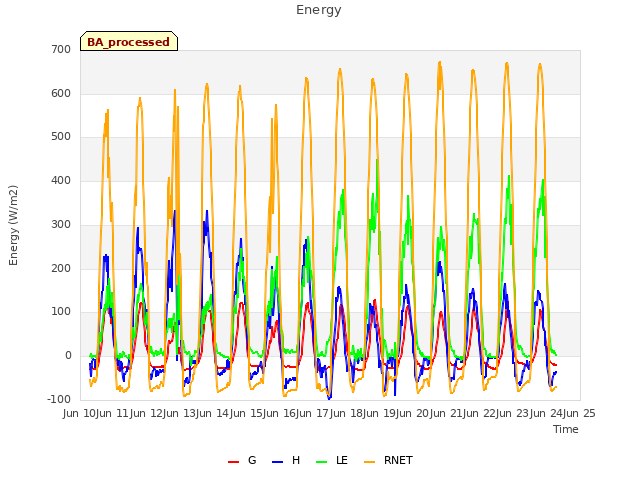Click the red G legend swatch
Screen dimensions: 640x480
pos(233,462)
